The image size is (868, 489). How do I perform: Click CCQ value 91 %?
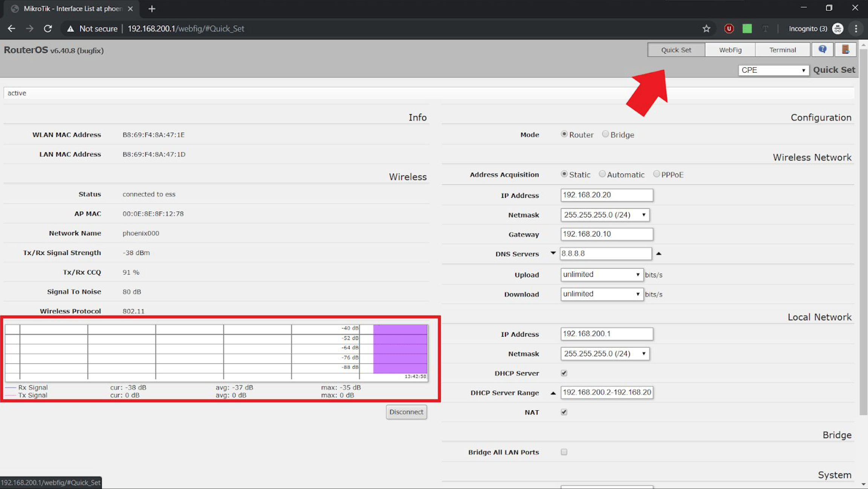(131, 272)
